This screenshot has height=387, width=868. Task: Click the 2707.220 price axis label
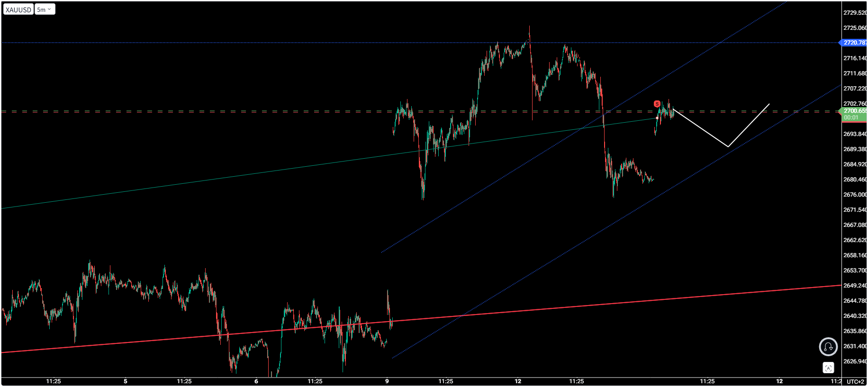[855, 89]
